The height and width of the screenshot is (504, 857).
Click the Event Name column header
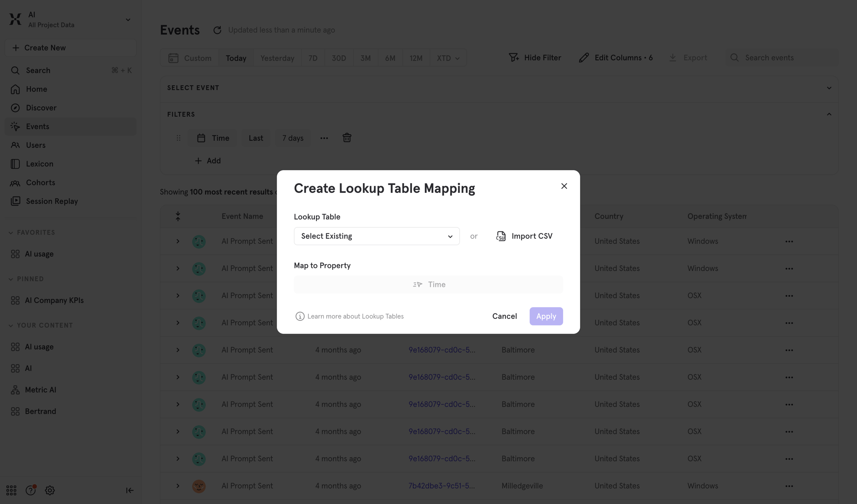click(x=242, y=216)
